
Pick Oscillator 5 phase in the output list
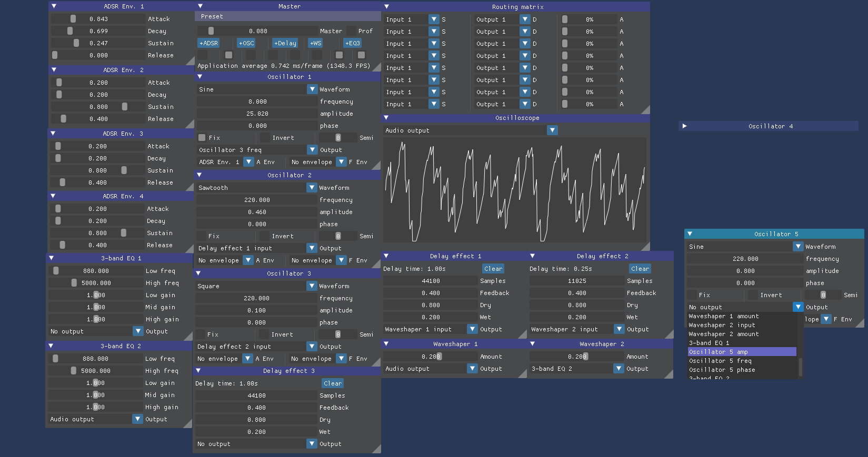point(742,370)
